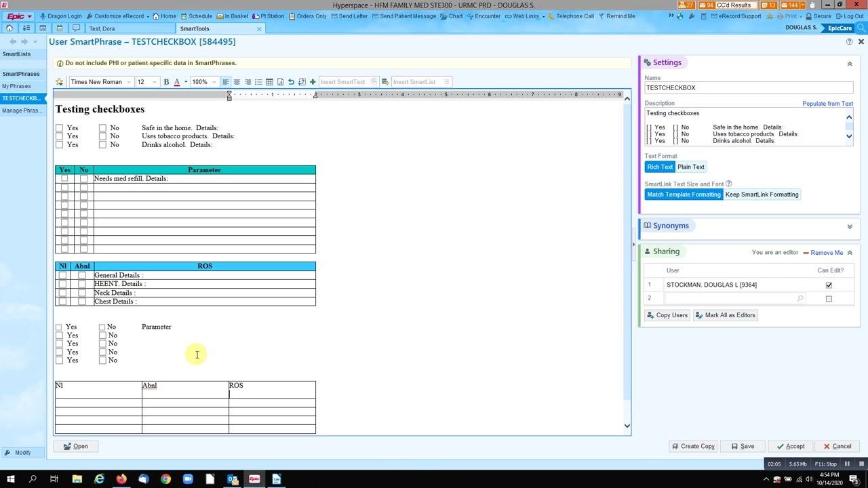Click Mark All as Editors button

coord(725,315)
